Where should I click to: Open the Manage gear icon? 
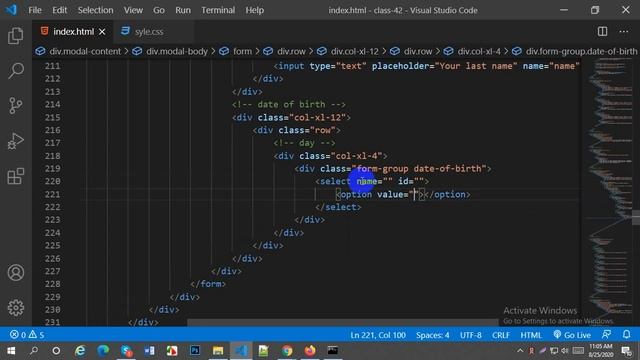point(16,307)
